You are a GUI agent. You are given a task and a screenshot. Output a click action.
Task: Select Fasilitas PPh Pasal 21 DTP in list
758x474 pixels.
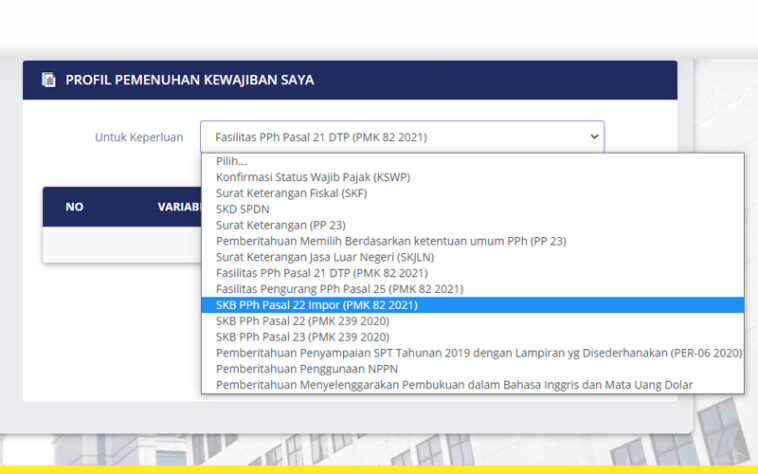click(x=473, y=273)
